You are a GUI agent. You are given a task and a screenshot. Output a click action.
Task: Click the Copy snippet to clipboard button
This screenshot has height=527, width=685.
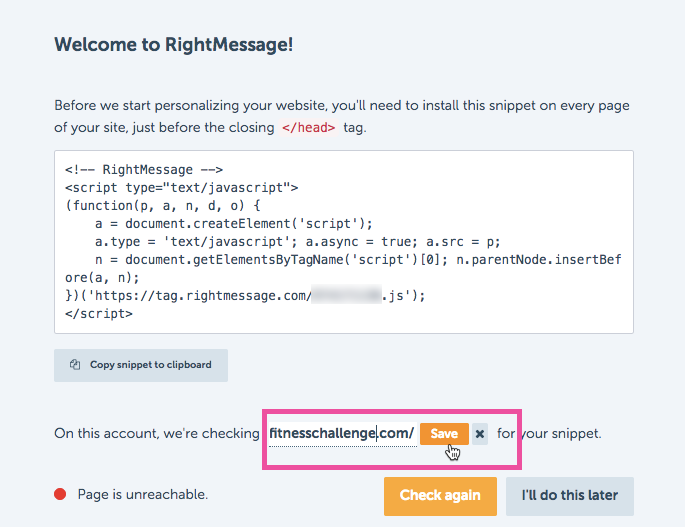tap(141, 365)
